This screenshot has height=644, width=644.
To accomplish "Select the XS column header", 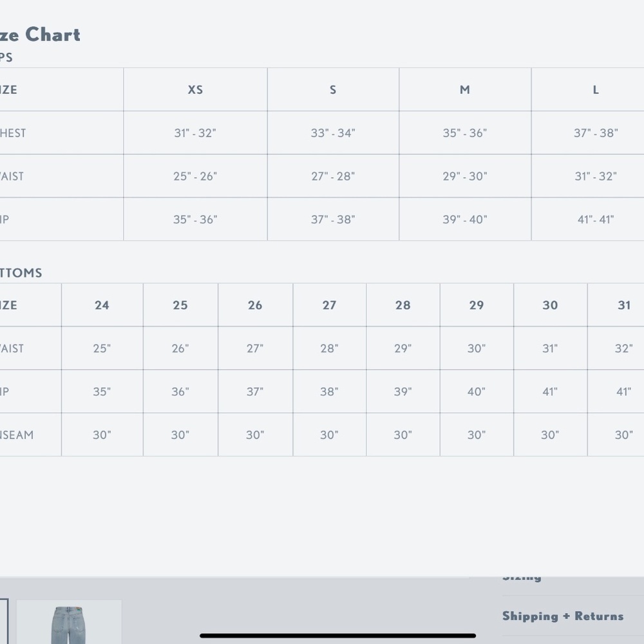I will (195, 90).
